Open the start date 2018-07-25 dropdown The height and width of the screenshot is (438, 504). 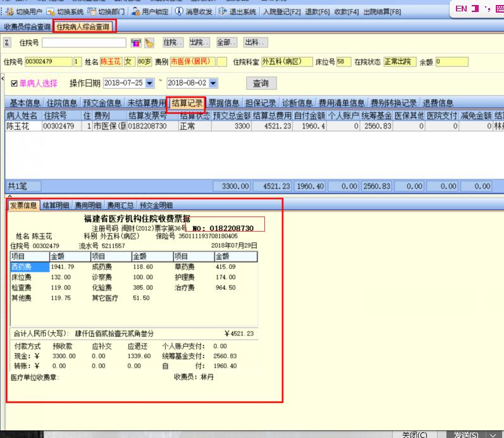pos(149,83)
